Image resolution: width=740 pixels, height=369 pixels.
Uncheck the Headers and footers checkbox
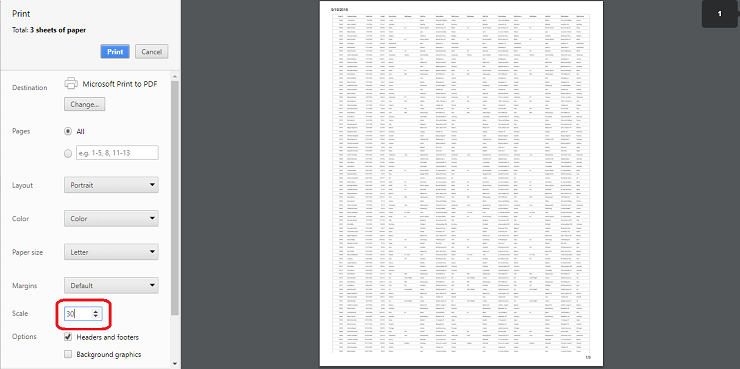(68, 337)
